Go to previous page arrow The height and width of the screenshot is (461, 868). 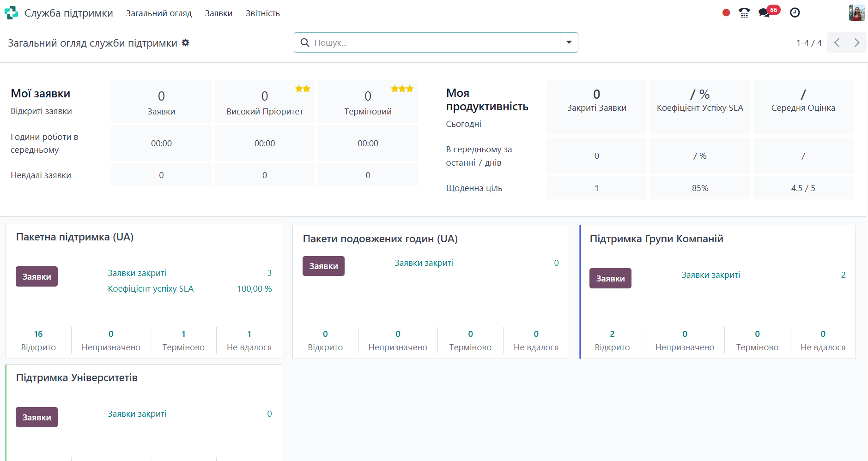pos(837,42)
